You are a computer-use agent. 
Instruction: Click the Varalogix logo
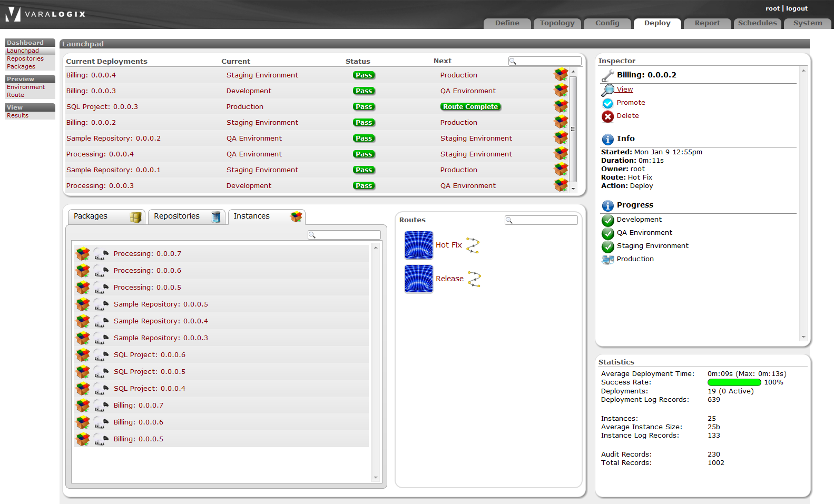(x=45, y=14)
